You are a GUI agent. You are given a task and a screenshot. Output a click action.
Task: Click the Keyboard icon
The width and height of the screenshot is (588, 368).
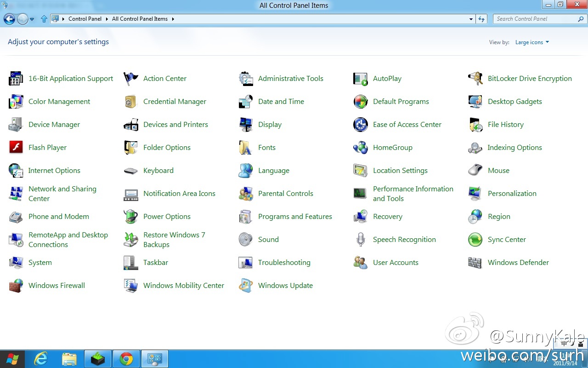click(x=131, y=171)
